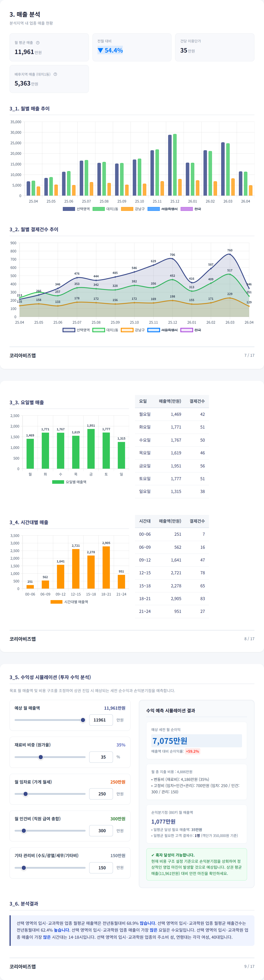Screen dimensions: 264x980
Task: Click 5,363 hinterland sales value
Action: pos(22,83)
